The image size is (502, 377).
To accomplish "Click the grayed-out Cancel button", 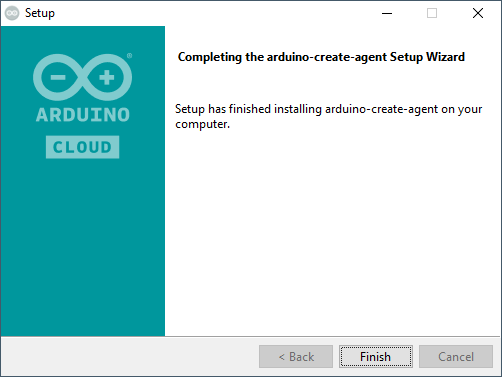I will (x=456, y=356).
